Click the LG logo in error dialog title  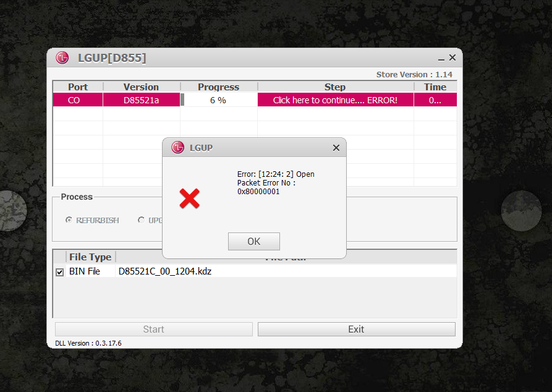coord(178,148)
